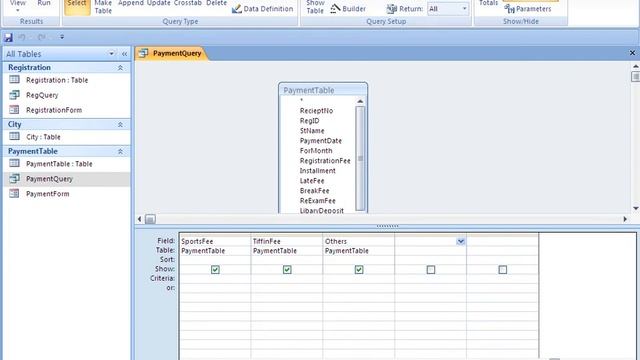Collapse the City group
Screen dimensions: 640x360
tap(120, 124)
